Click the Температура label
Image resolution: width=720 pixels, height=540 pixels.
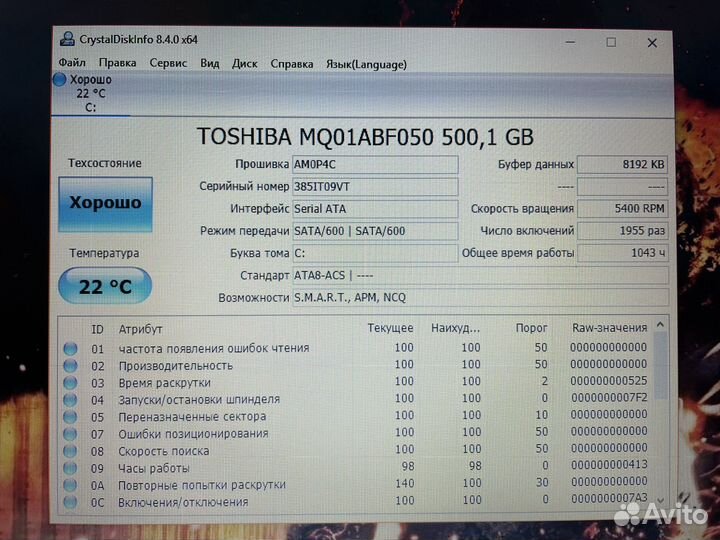click(104, 253)
